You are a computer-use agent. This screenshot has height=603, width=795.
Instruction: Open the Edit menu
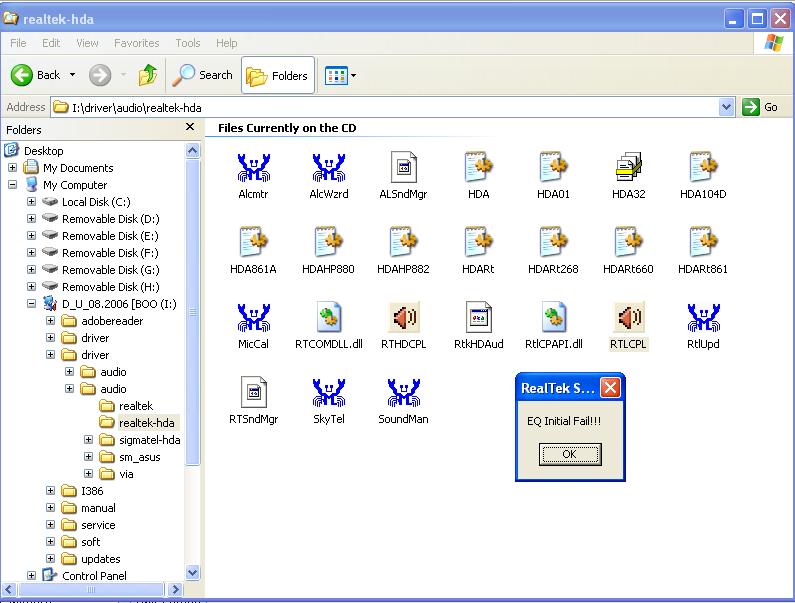click(x=51, y=43)
